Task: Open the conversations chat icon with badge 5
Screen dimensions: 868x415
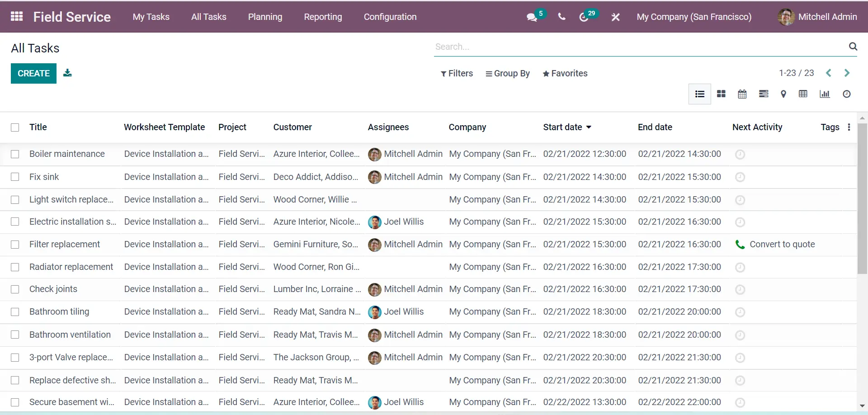Action: coord(532,17)
